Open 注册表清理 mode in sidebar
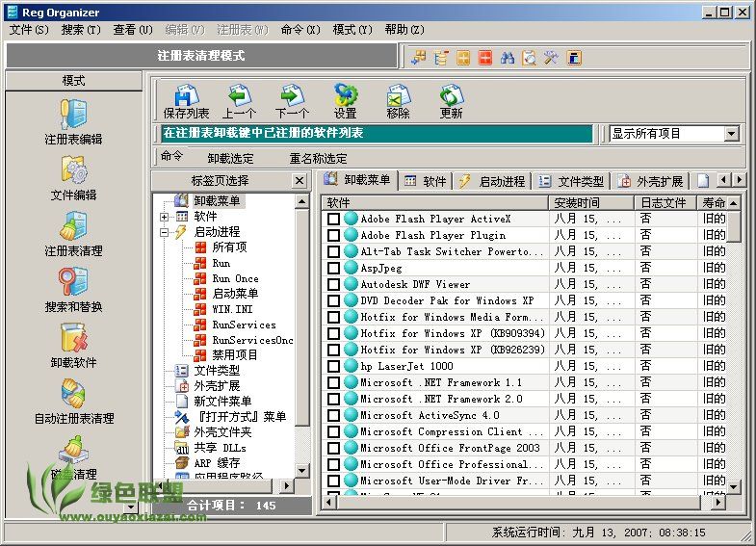This screenshot has height=546, width=756. pyautogui.click(x=73, y=233)
